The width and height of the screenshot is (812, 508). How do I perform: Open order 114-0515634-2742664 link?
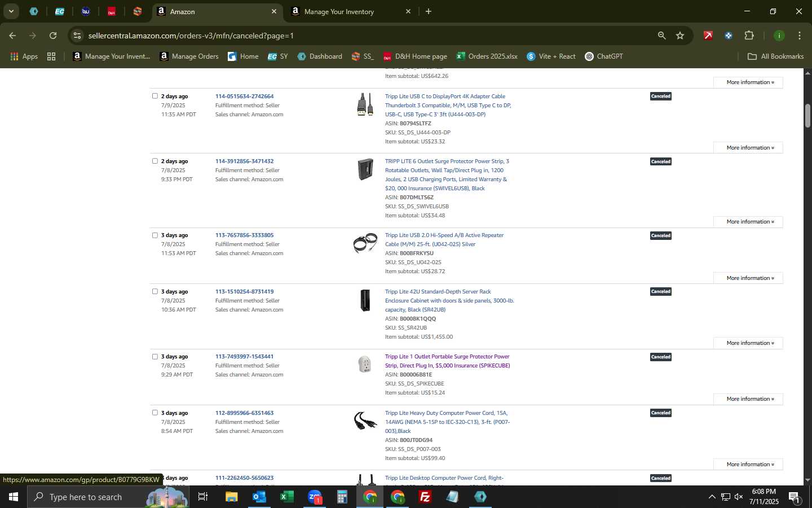[244, 96]
